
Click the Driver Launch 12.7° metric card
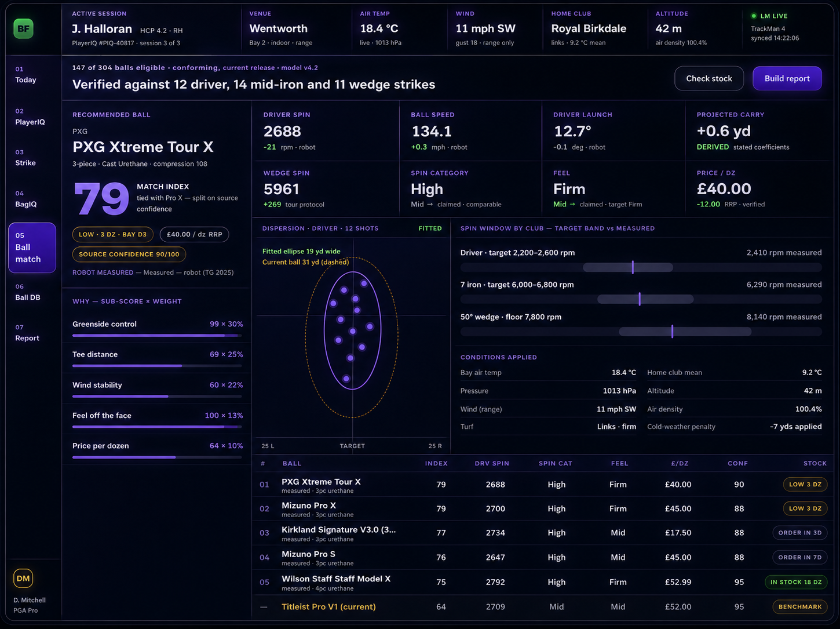coord(613,132)
